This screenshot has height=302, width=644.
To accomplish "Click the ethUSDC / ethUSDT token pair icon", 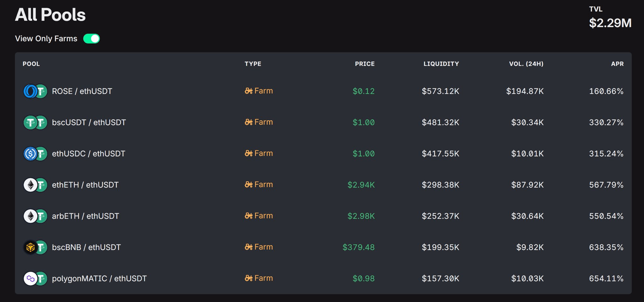I will 35,154.
